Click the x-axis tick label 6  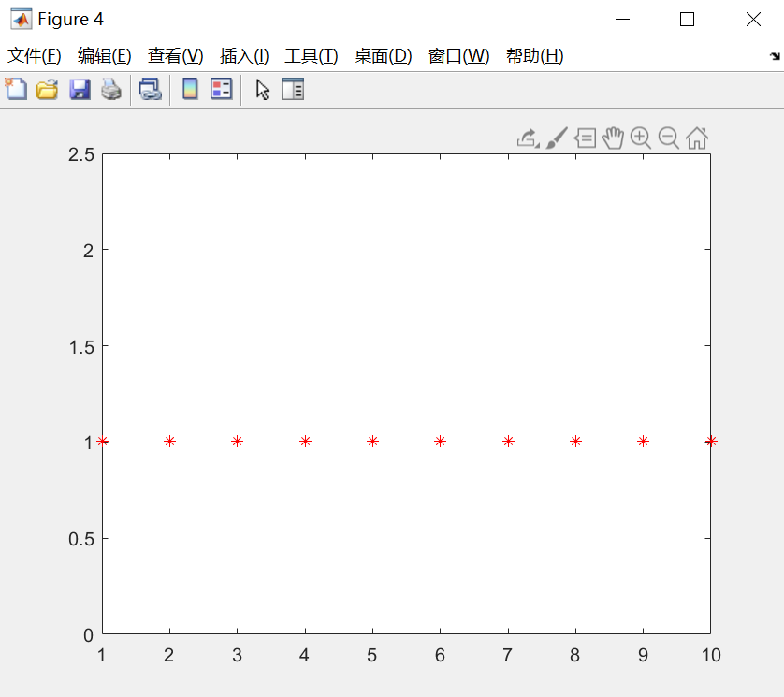[440, 655]
